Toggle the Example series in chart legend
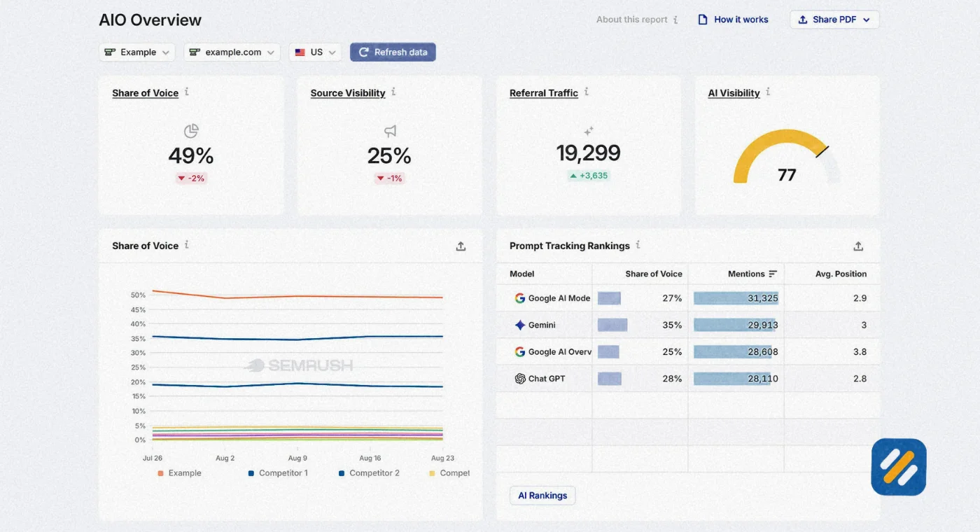Screen dimensions: 980x532 pyautogui.click(x=179, y=473)
